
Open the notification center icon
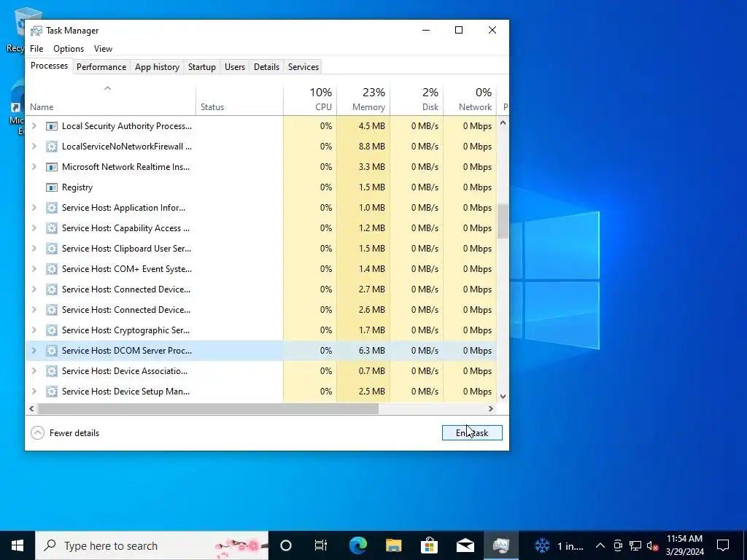click(x=723, y=545)
